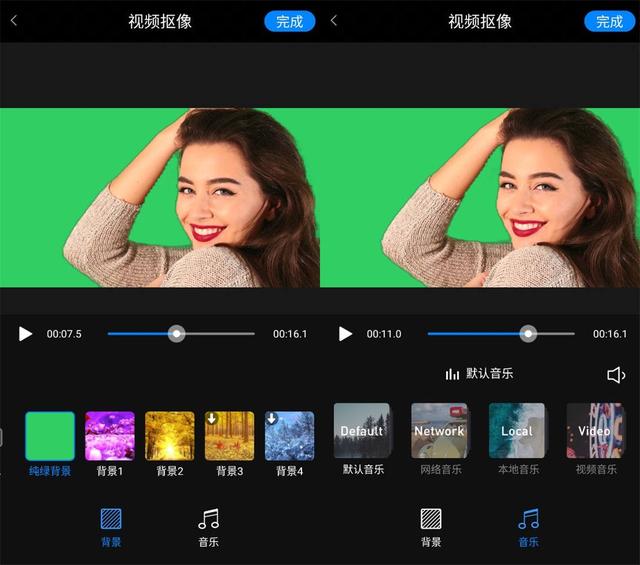Open Video 视频音乐 source
Screen dimensions: 640x565
[594, 431]
